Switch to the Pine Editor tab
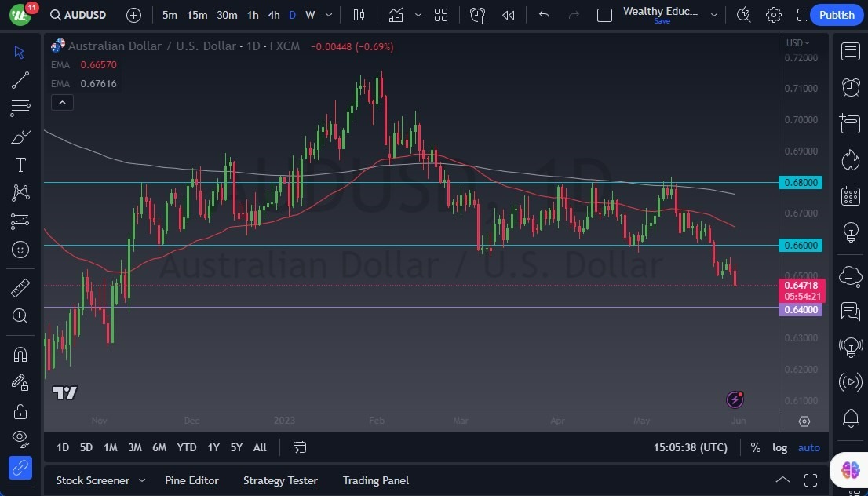 pyautogui.click(x=191, y=480)
